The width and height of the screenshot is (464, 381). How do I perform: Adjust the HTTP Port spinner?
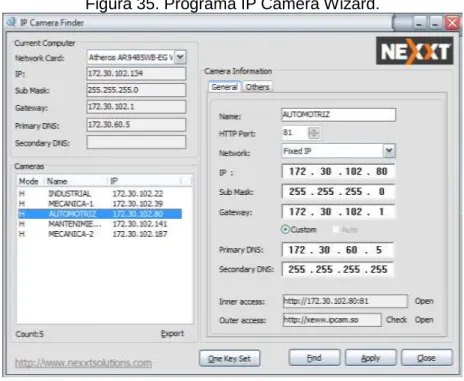click(x=314, y=133)
